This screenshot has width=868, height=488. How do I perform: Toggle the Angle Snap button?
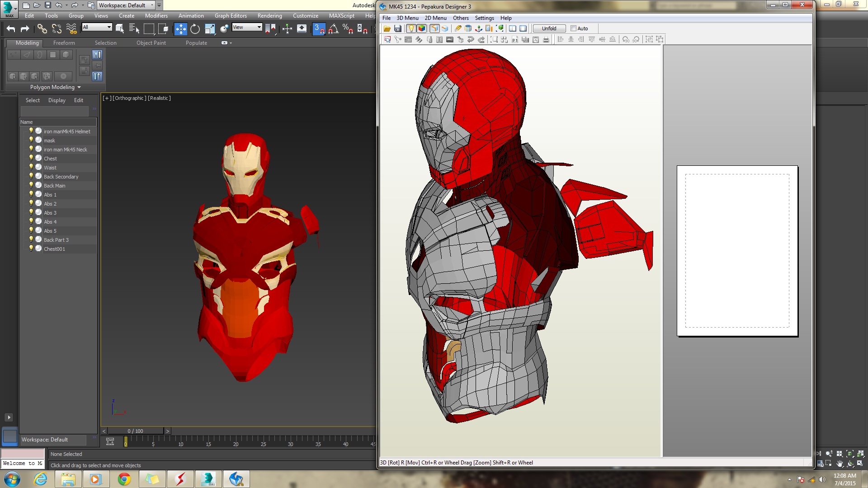pyautogui.click(x=334, y=29)
